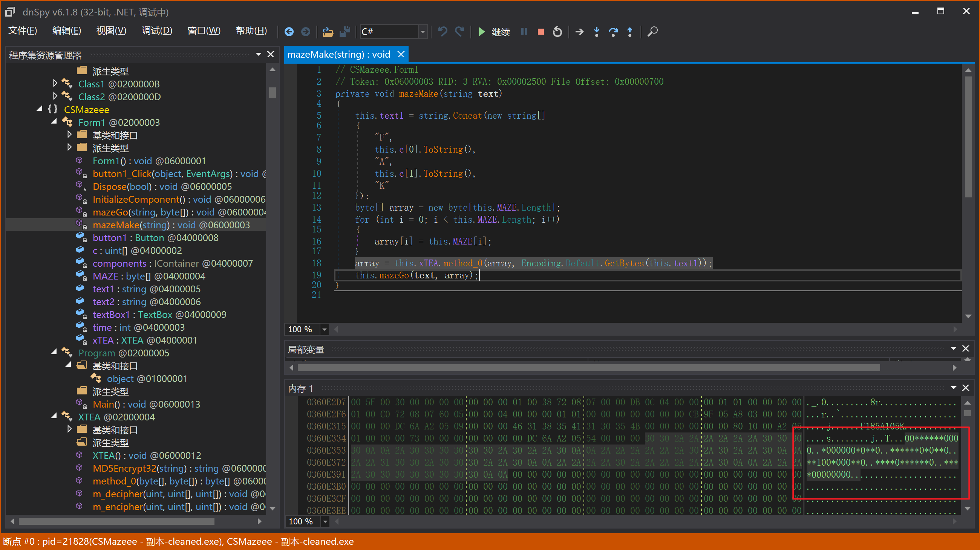The height and width of the screenshot is (550, 980).
Task: Step out with the up arrow icon
Action: [x=630, y=32]
